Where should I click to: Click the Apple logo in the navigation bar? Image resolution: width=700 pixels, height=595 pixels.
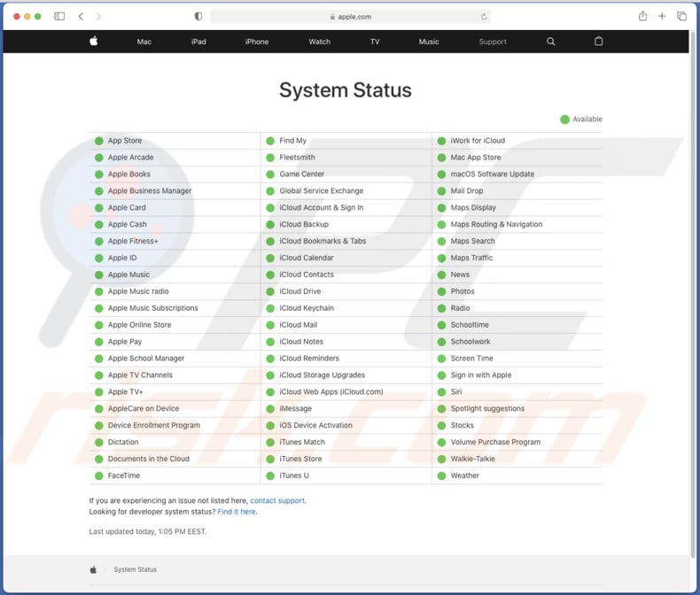94,41
